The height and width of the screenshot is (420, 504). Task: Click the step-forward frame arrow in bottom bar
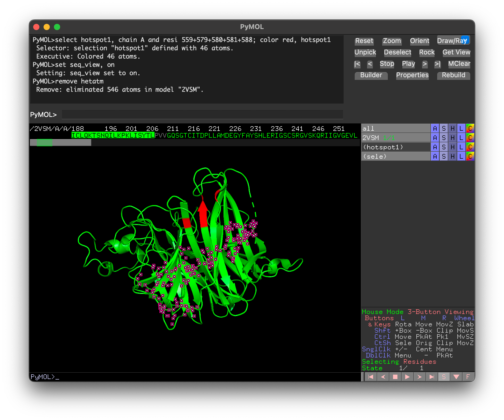tap(419, 377)
